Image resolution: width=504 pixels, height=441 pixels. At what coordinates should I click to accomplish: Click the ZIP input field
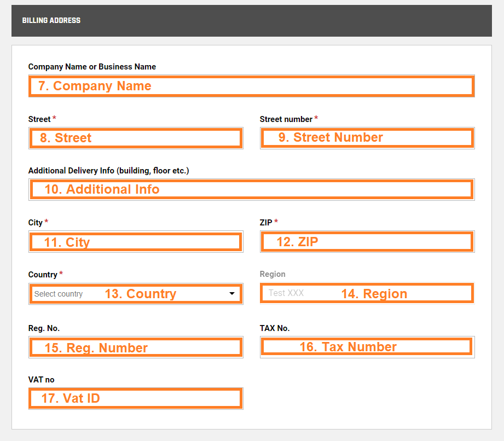367,241
